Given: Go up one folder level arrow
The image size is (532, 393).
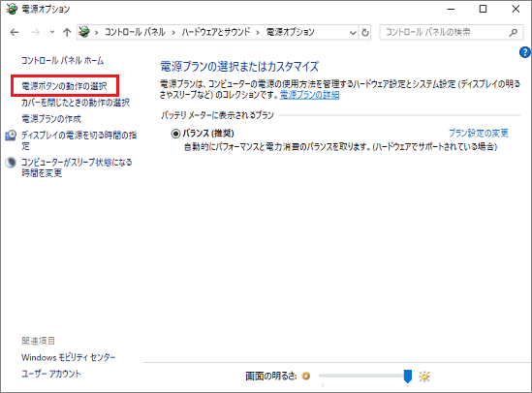Looking at the screenshot, I should [67, 33].
